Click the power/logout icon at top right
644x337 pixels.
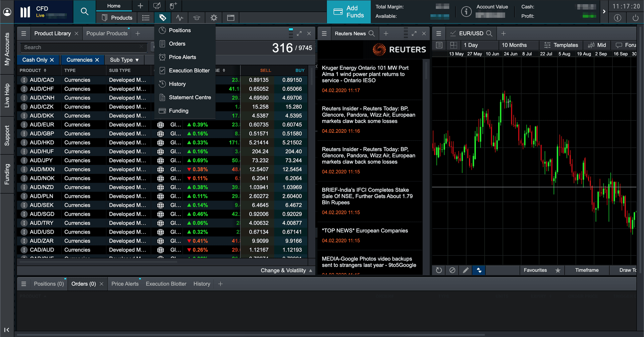(x=636, y=18)
